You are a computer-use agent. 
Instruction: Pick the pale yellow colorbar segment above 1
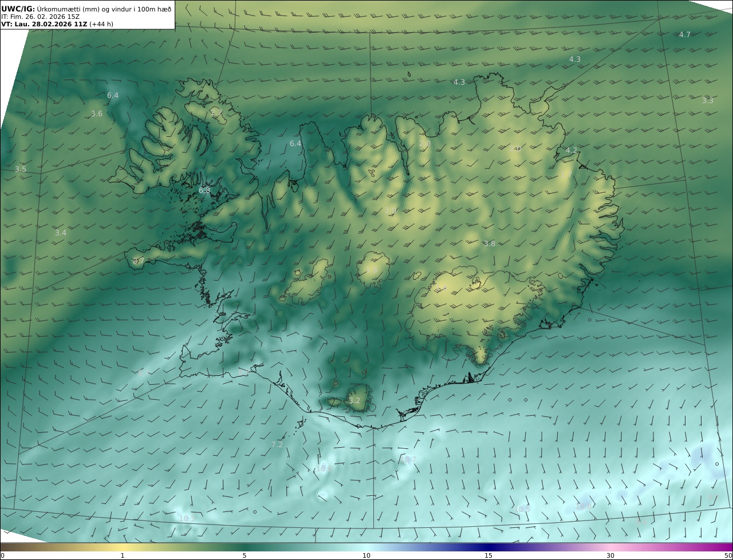point(123,547)
